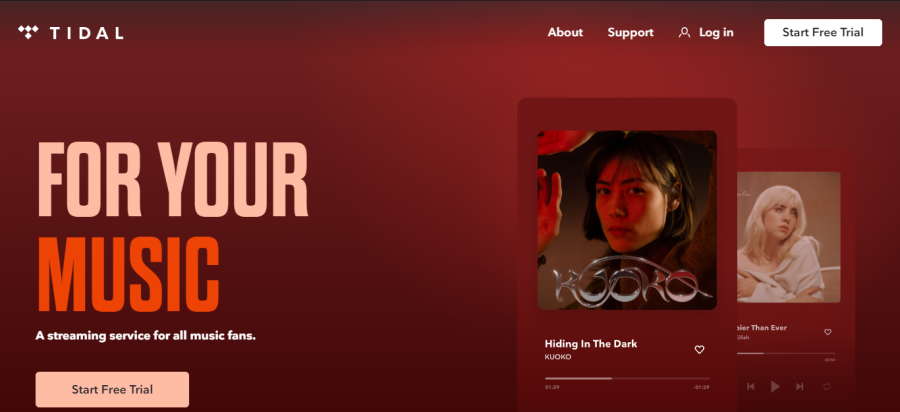Skip to the previous track

coord(750,387)
